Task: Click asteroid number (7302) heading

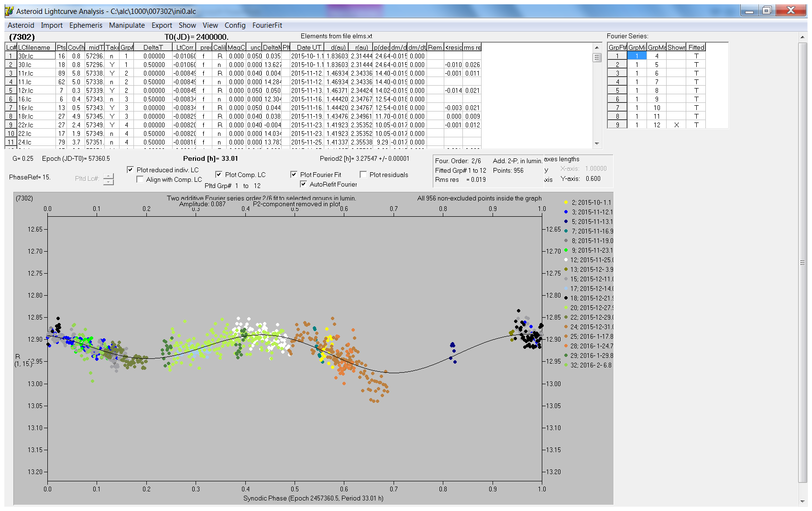Action: coord(22,37)
